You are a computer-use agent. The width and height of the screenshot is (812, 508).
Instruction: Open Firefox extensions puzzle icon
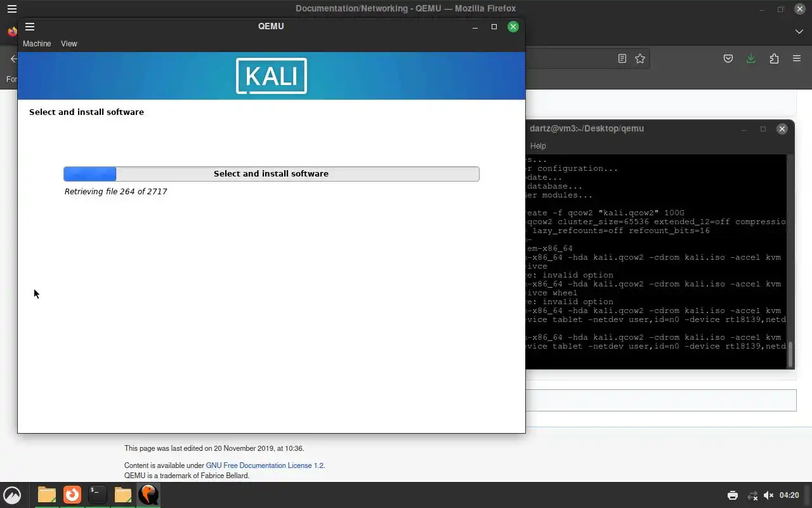(774, 58)
